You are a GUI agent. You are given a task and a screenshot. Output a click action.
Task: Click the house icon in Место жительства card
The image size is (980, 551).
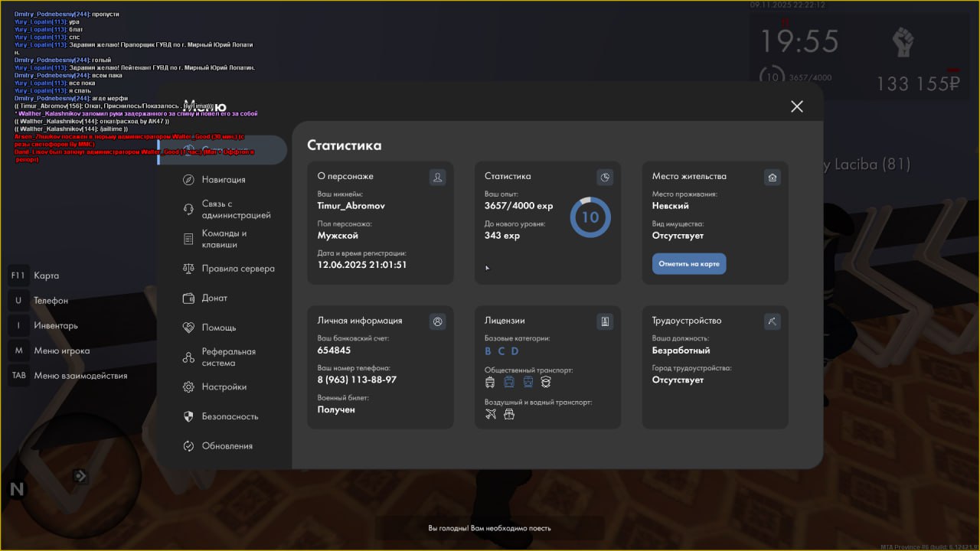coord(773,178)
